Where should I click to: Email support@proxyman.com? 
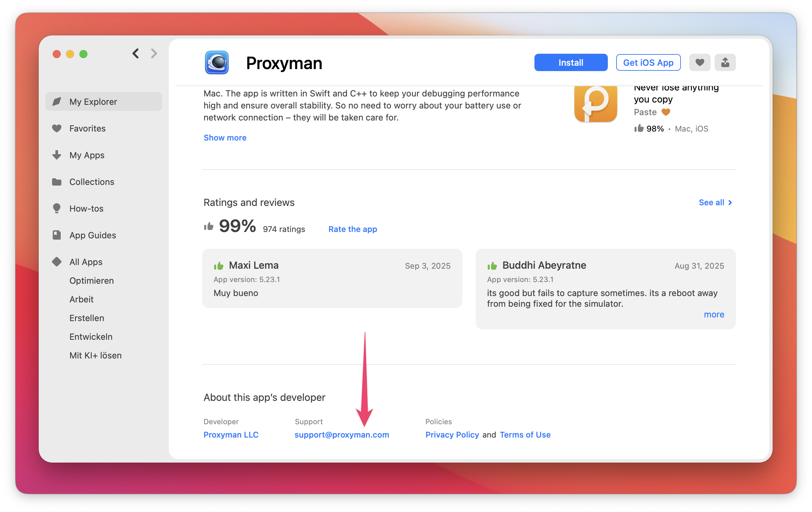tap(342, 435)
